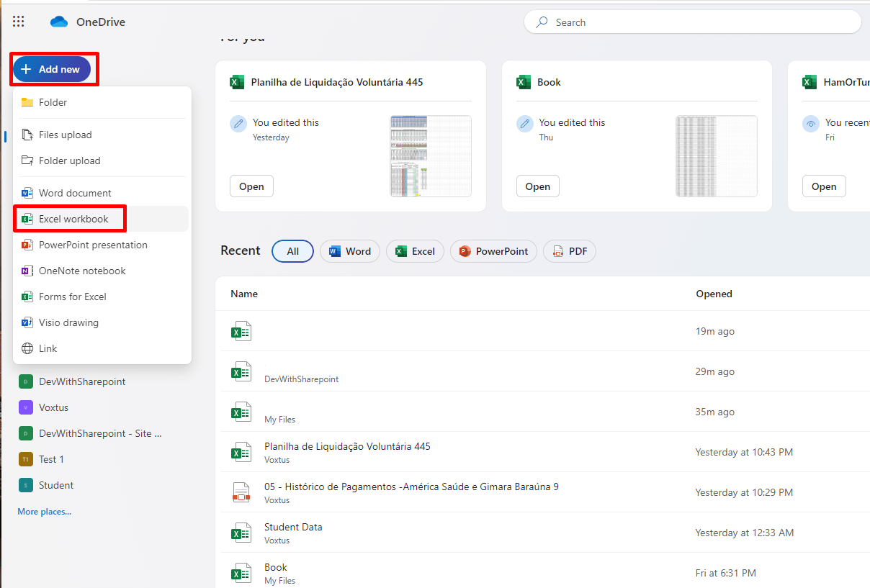
Task: Click Book card spreadsheet thumbnail
Action: (717, 156)
